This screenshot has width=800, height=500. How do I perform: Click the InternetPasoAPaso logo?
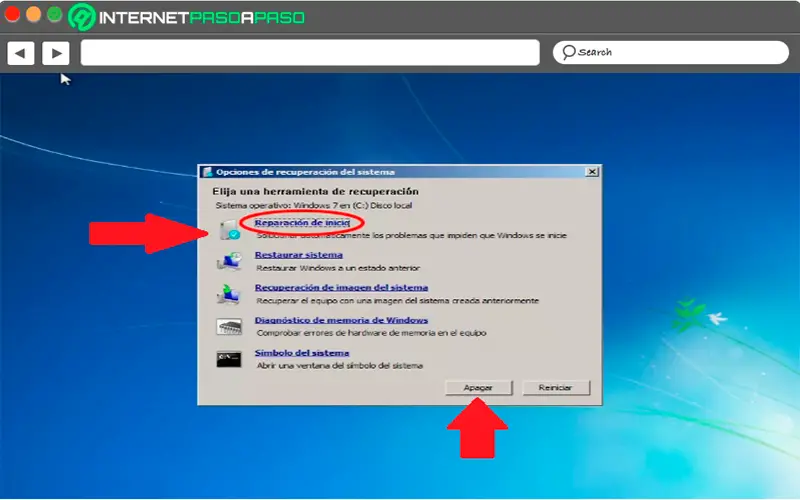point(186,17)
